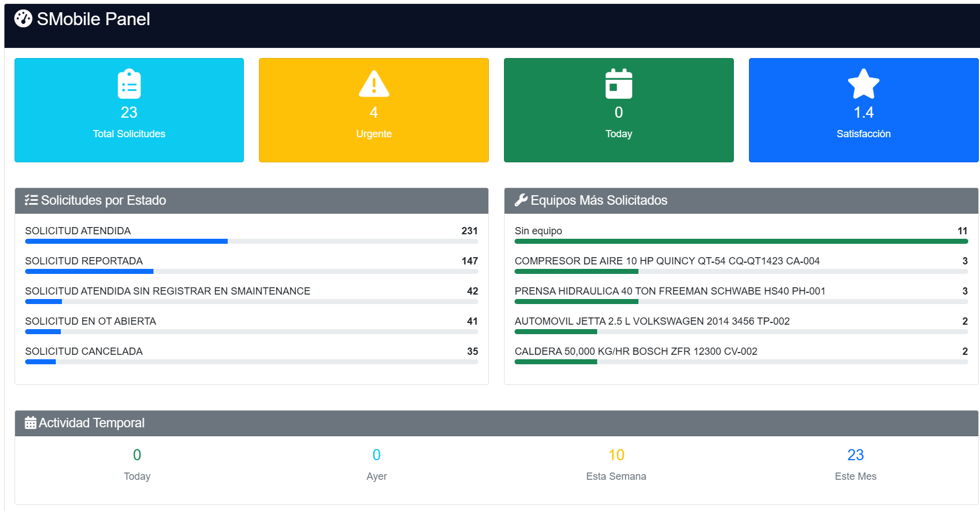Click the warning triangle icon in Urgente card
The height and width of the screenshot is (511, 980).
pyautogui.click(x=374, y=84)
